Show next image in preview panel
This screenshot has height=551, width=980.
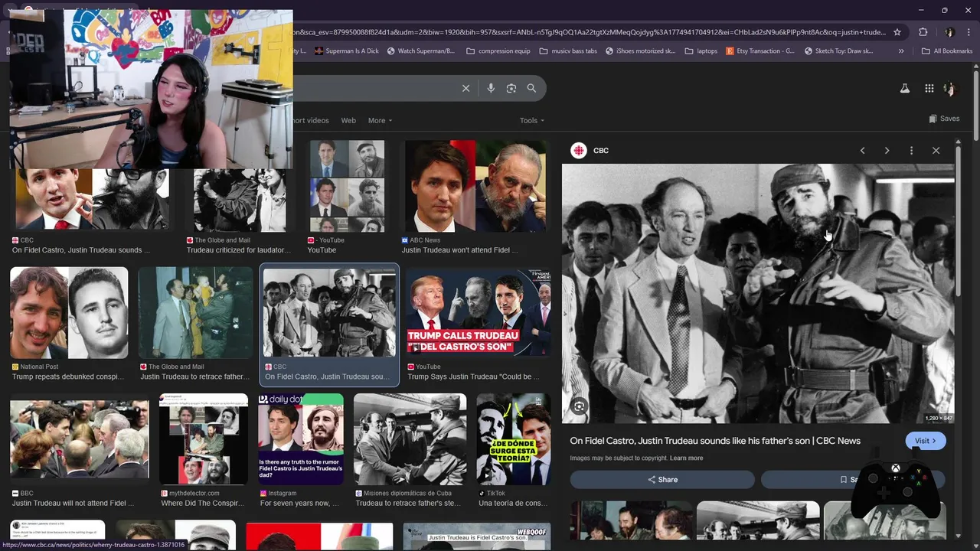pyautogui.click(x=887, y=151)
